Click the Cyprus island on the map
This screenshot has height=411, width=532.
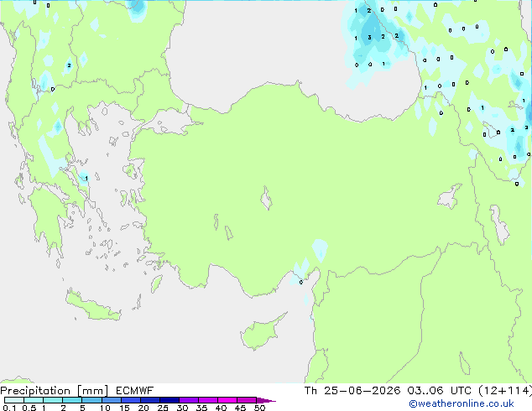pyautogui.click(x=259, y=334)
